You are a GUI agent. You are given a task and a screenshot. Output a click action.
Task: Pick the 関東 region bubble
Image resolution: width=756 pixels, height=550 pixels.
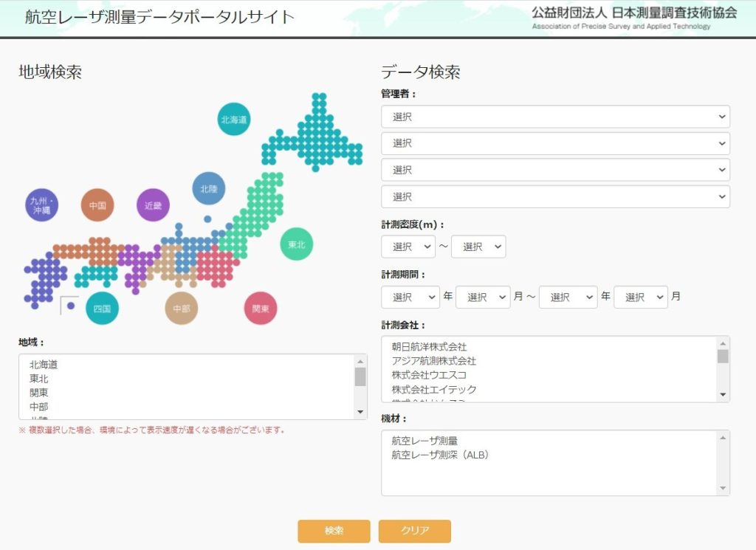click(x=260, y=309)
